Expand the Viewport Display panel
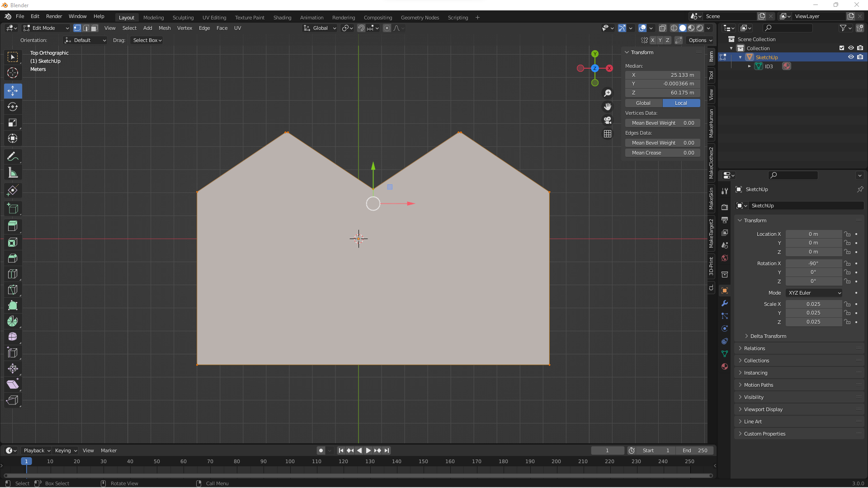868x488 pixels. click(x=763, y=409)
